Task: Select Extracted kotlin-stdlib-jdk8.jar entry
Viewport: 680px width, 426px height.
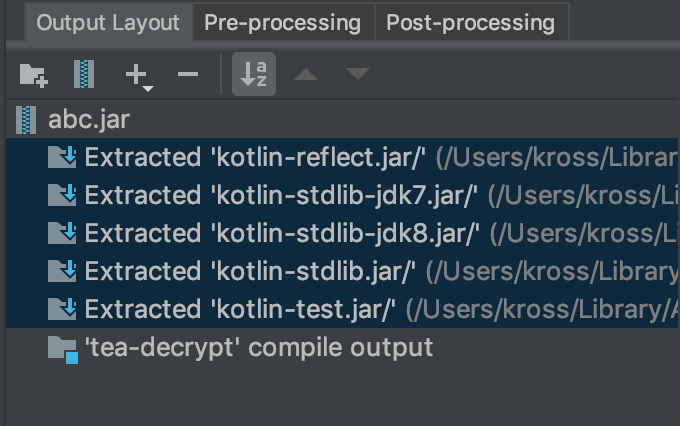Action: pyautogui.click(x=282, y=233)
